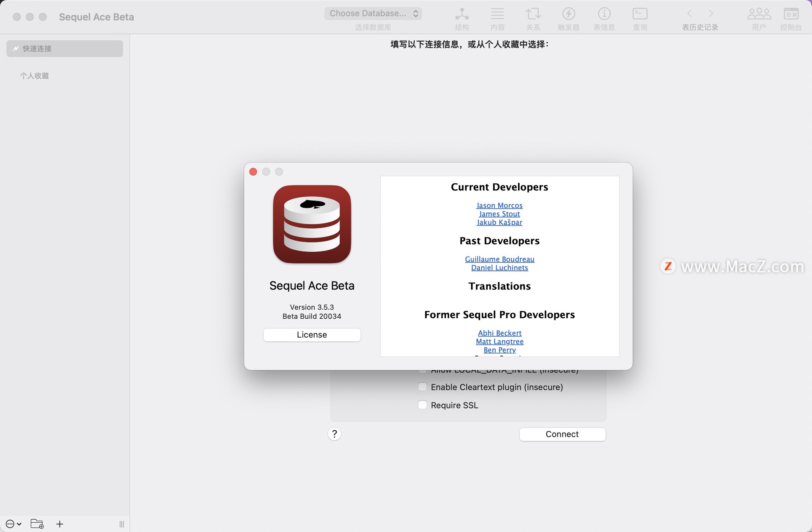Viewport: 812px width, 532px height.
Task: Open James Stout developer link
Action: coord(499,214)
